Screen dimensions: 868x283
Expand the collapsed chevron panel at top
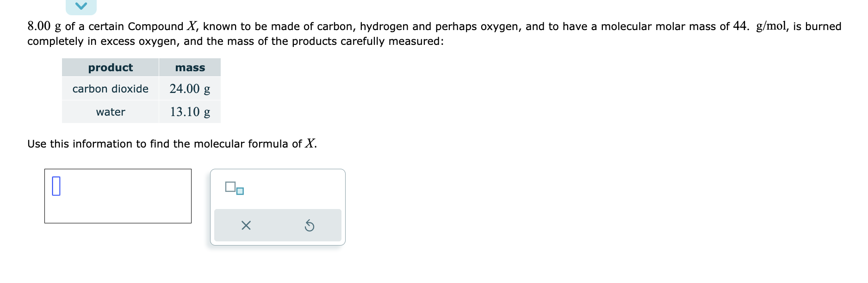[81, 6]
